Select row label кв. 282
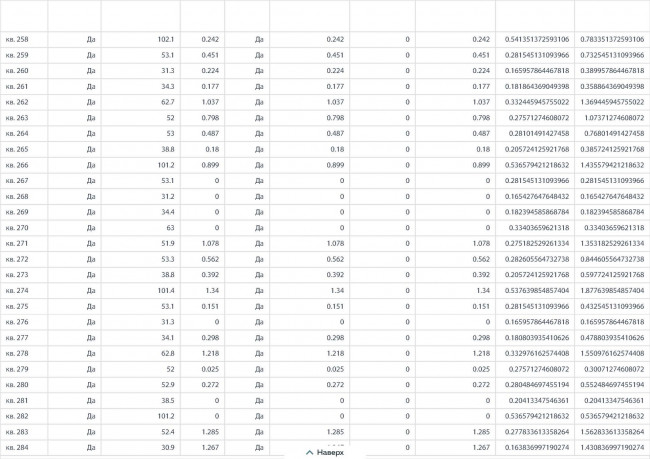The height and width of the screenshot is (459, 650). (17, 416)
